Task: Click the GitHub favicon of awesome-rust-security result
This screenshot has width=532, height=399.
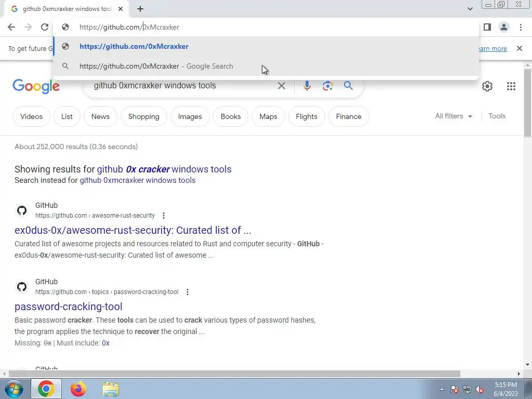Action: tap(22, 210)
